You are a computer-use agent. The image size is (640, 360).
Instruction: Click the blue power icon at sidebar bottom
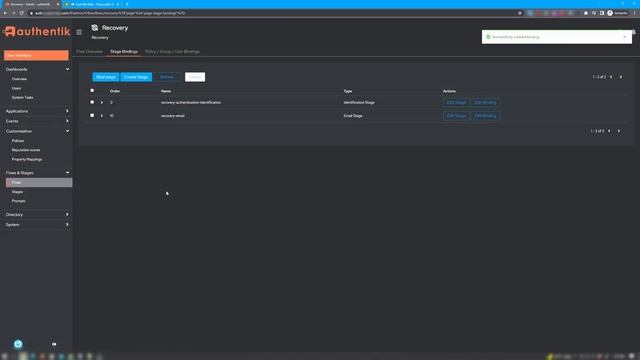tap(18, 344)
